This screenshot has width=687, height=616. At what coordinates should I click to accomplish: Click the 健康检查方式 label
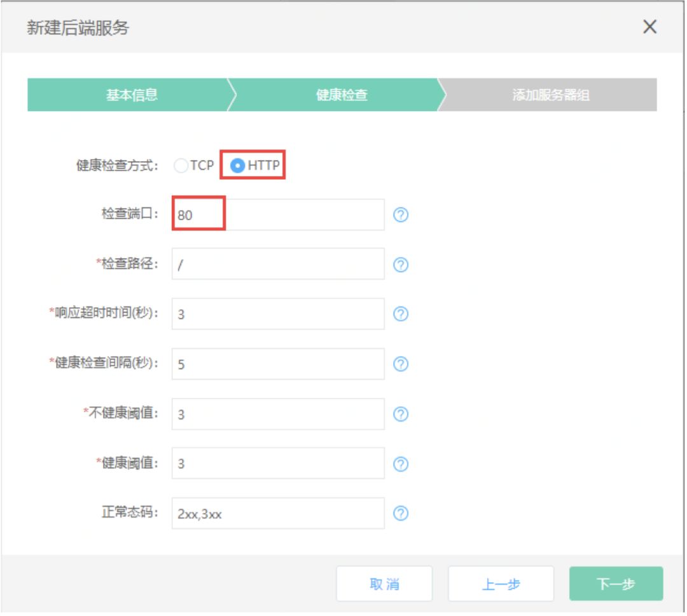pos(117,165)
